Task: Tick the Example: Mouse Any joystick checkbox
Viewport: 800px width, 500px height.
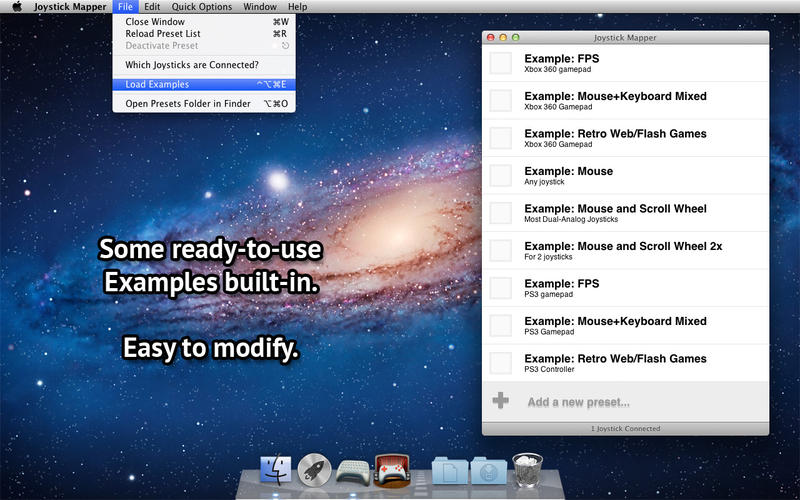Action: [501, 176]
